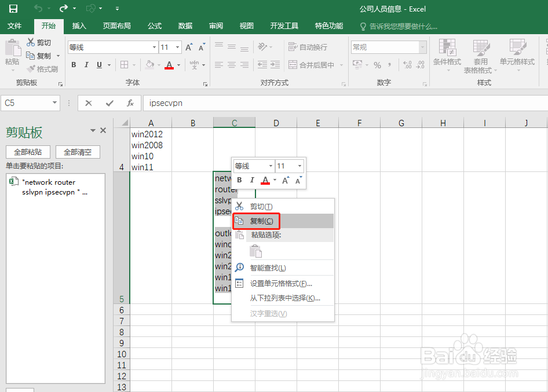Click the Align Right icon
This screenshot has height=392, width=548.
pos(244,65)
